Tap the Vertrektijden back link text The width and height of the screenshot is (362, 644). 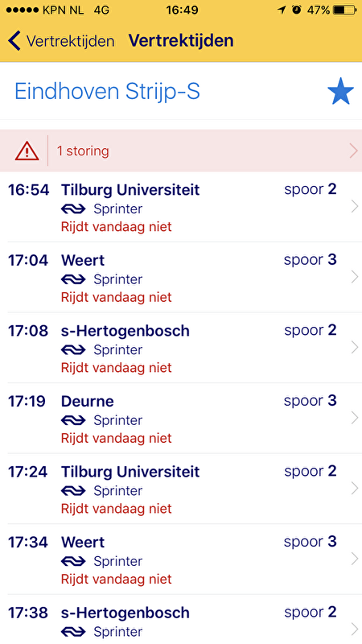[70, 41]
